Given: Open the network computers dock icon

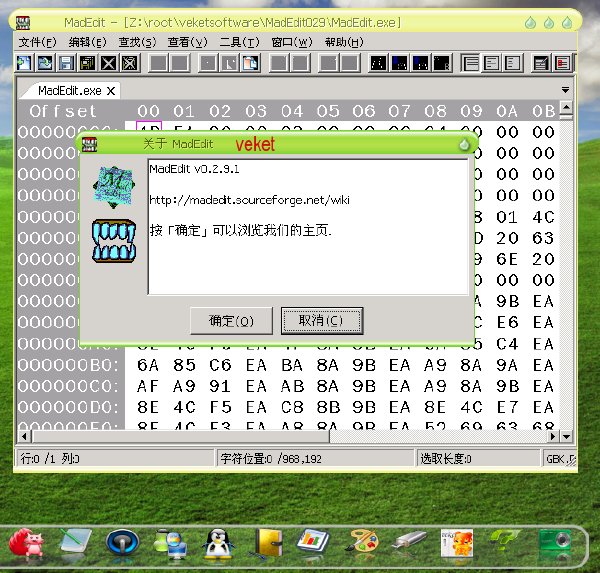Looking at the screenshot, I should pyautogui.click(x=170, y=543).
